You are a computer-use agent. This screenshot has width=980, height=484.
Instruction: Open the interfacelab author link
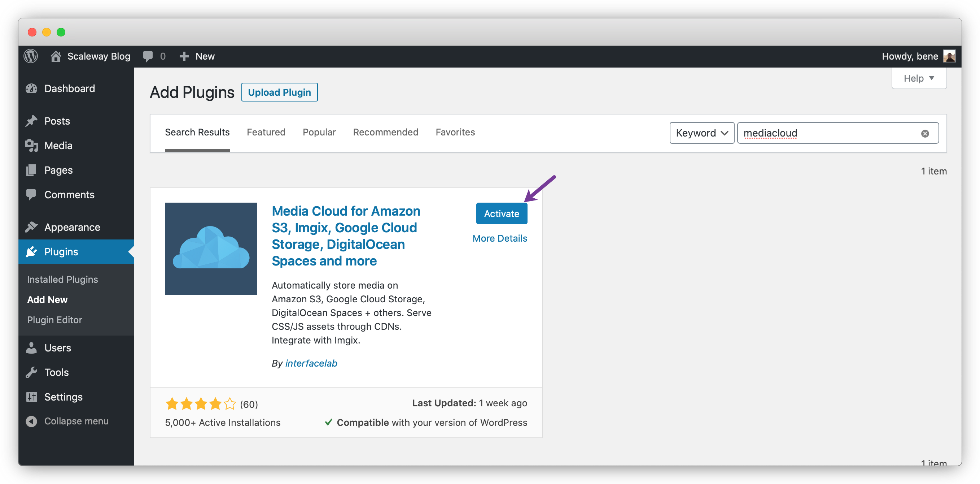click(311, 363)
